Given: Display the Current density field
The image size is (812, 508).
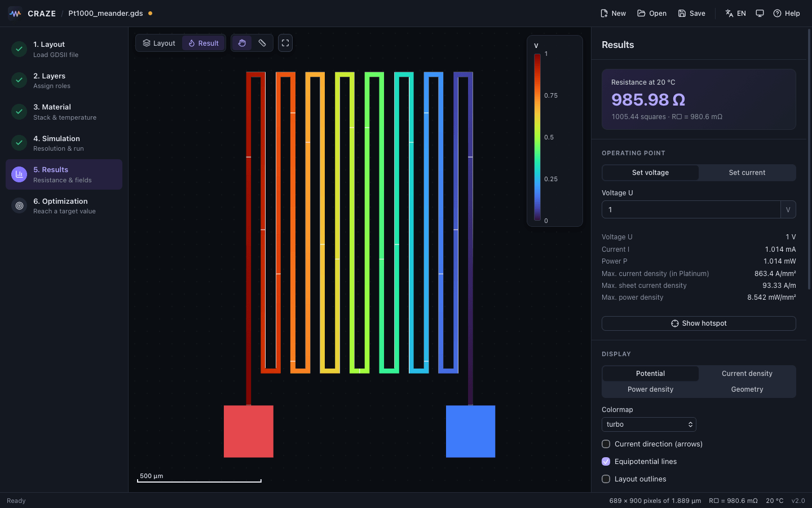Looking at the screenshot, I should coord(747,374).
